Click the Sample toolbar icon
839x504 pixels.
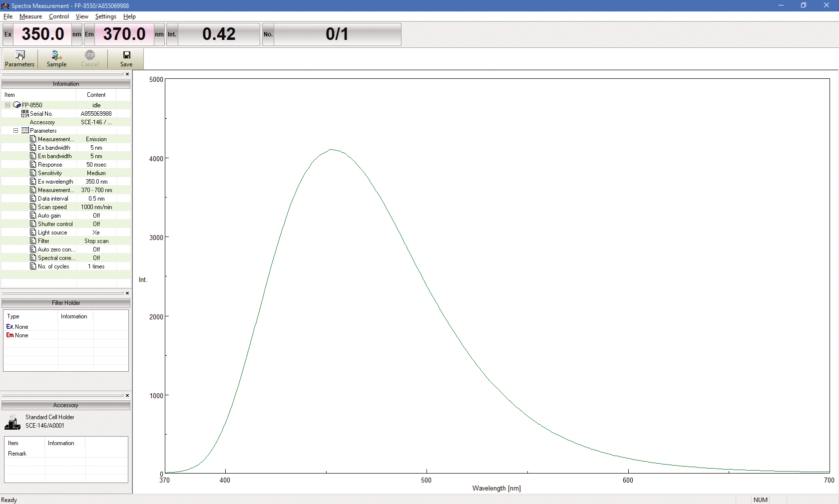tap(56, 55)
